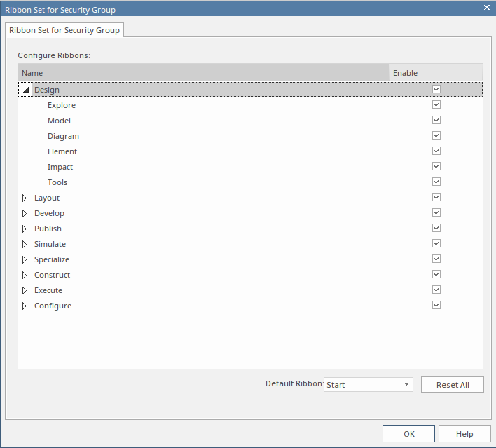Expand the Layout ribbon node
The image size is (496, 448).
pos(25,198)
